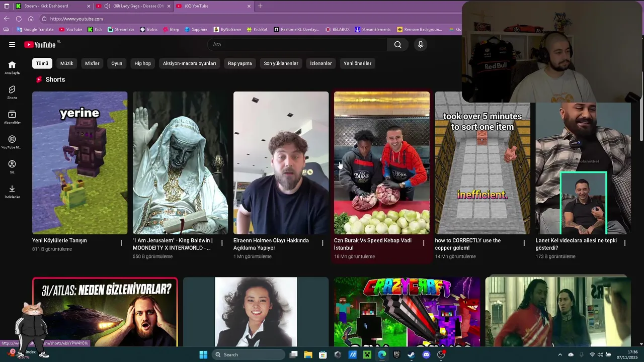The width and height of the screenshot is (644, 362).
Task: Open the Epic Games taskbar icon
Action: click(396, 354)
